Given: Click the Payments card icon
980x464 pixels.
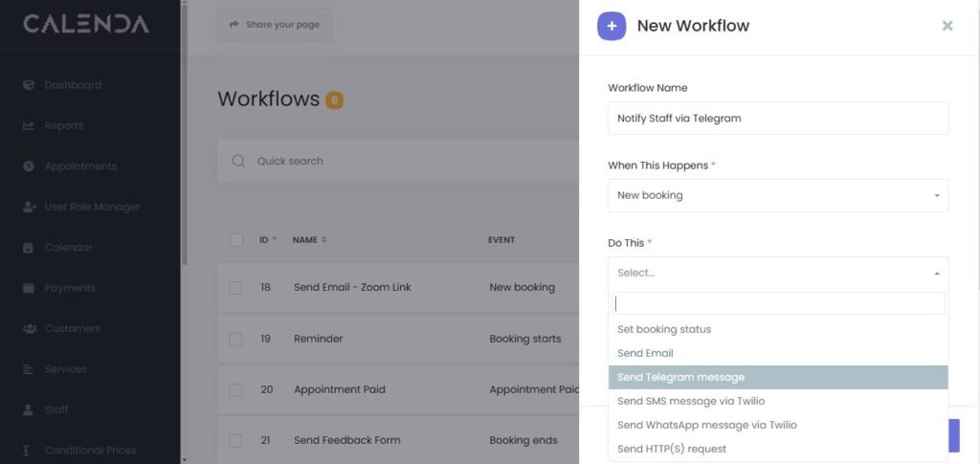Looking at the screenshot, I should 29,288.
